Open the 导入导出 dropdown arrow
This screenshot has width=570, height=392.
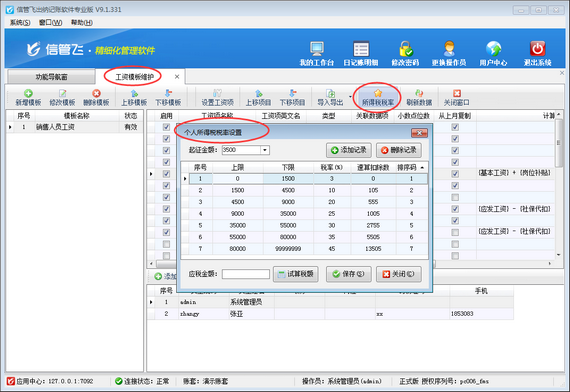coord(350,97)
